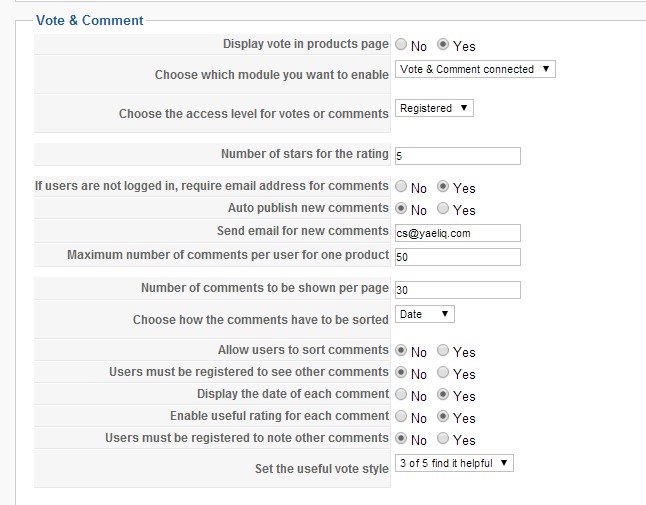Choose Yes for Allow users to sort comments
Screen dimensions: 646x505
pos(444,352)
